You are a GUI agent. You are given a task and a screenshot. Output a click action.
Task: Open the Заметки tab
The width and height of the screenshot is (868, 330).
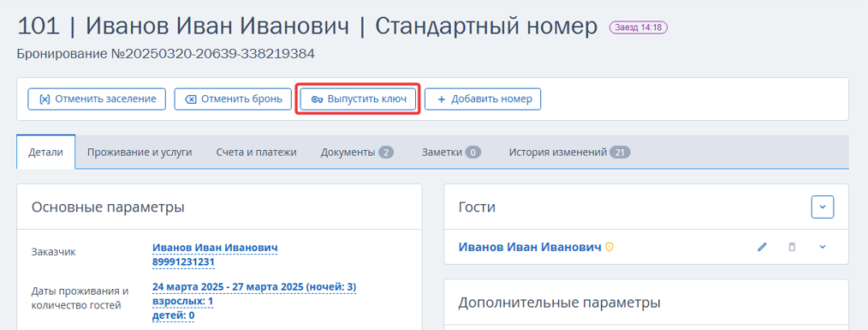[x=451, y=152]
